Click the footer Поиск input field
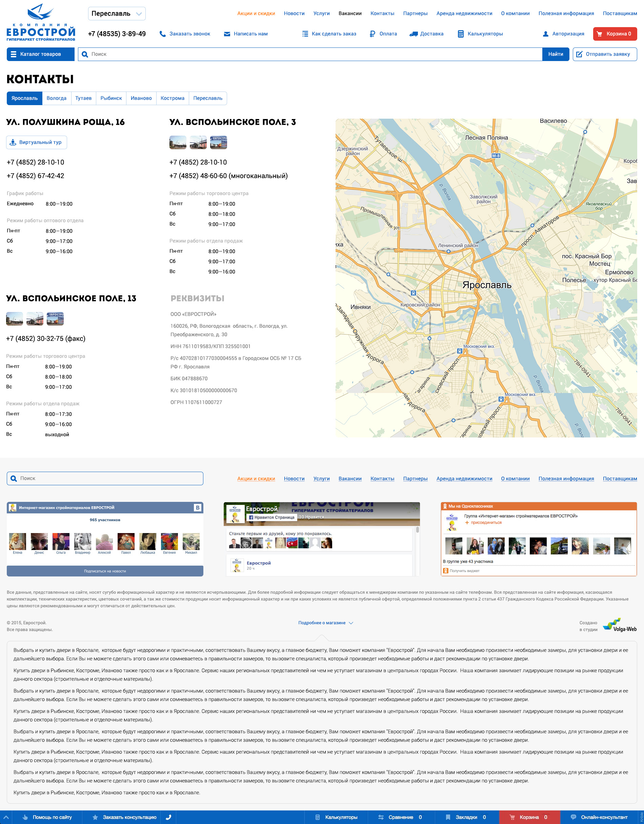 [x=105, y=478]
